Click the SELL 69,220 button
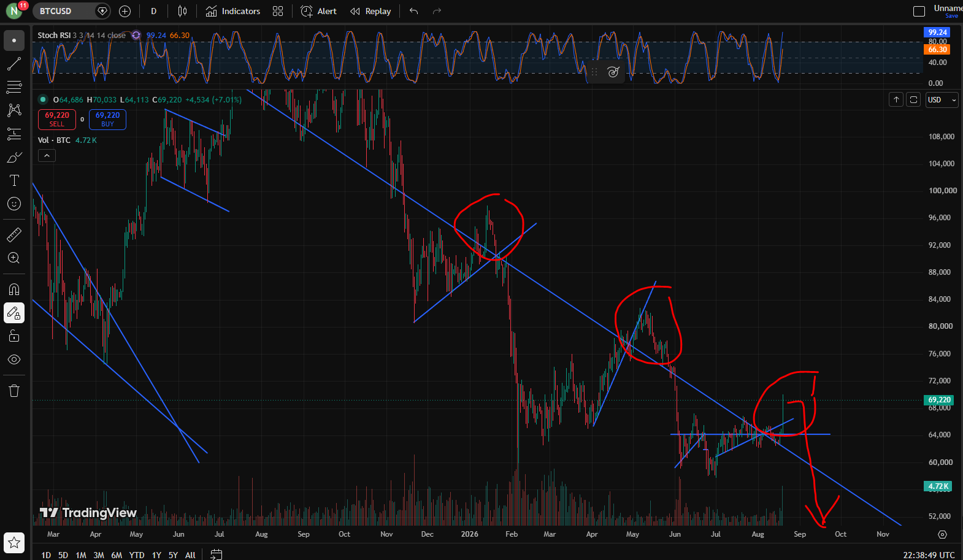This screenshot has height=560, width=963. click(x=57, y=119)
